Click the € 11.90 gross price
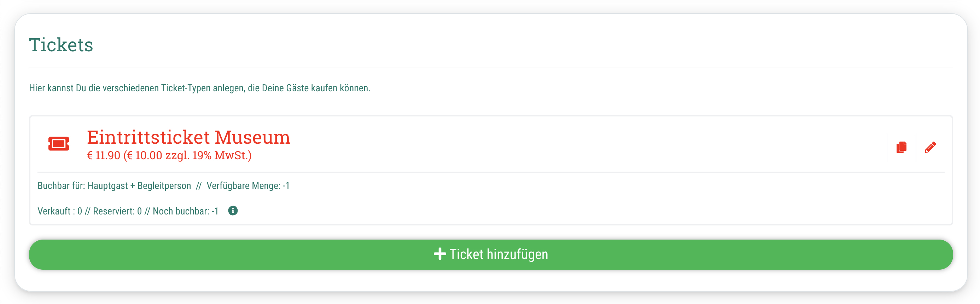This screenshot has width=980, height=304. point(104,155)
